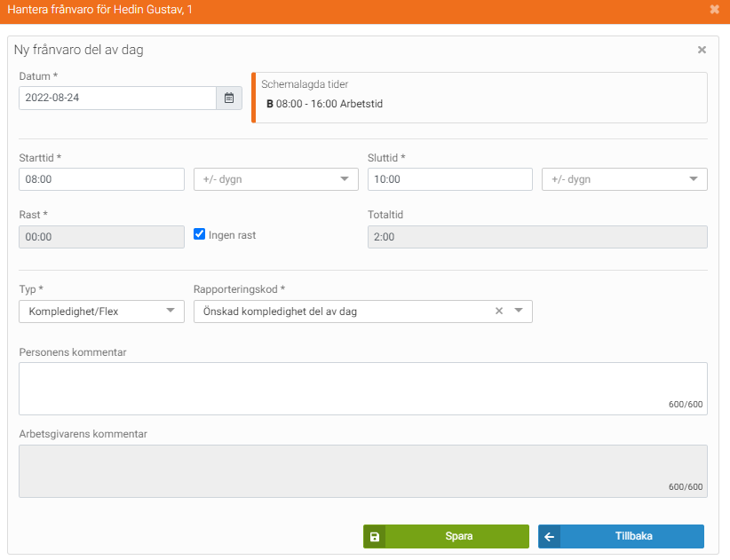Click the Rast time field showing 00:00

click(101, 236)
